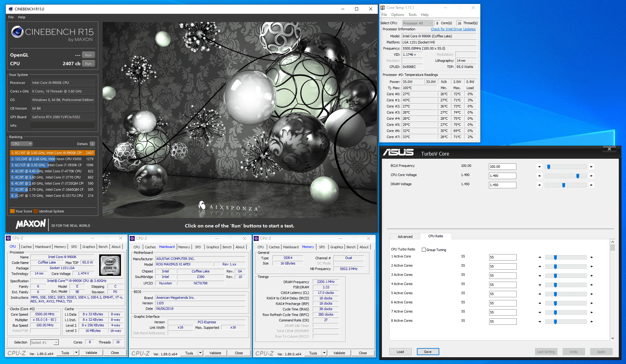Switch to Advanced tab in TurboV Core
626x364 pixels.
pyautogui.click(x=405, y=237)
